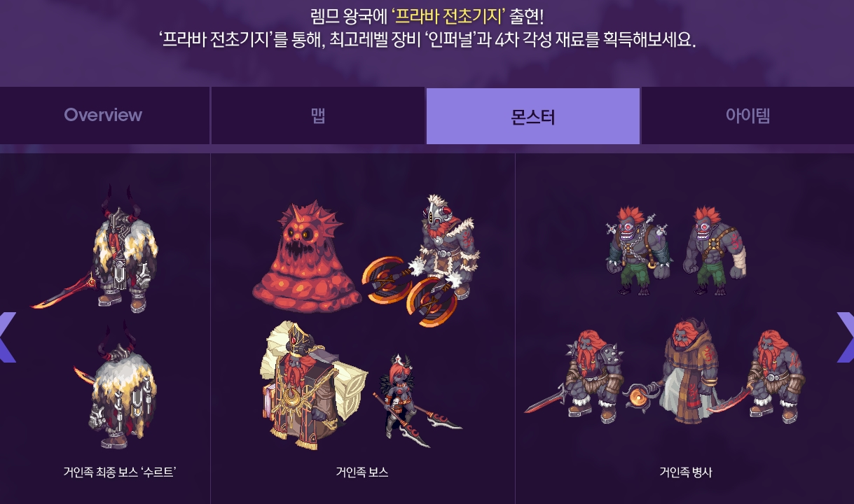This screenshot has width=854, height=504.
Task: Click the robed boss carrying large book
Action: pyautogui.click(x=314, y=386)
